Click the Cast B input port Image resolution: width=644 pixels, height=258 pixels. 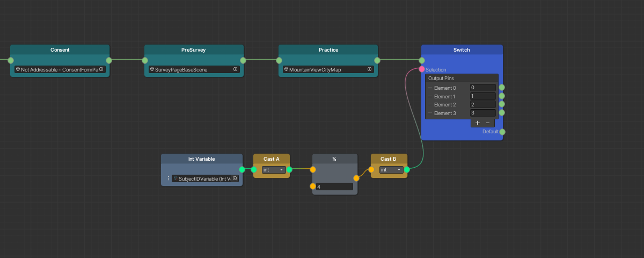point(371,169)
